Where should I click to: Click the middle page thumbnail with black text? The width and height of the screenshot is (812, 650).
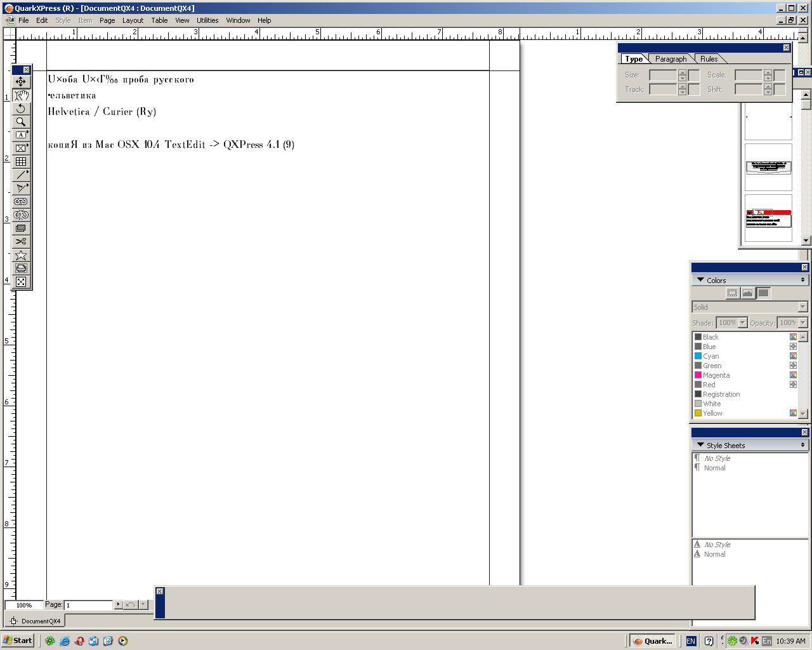[768, 167]
